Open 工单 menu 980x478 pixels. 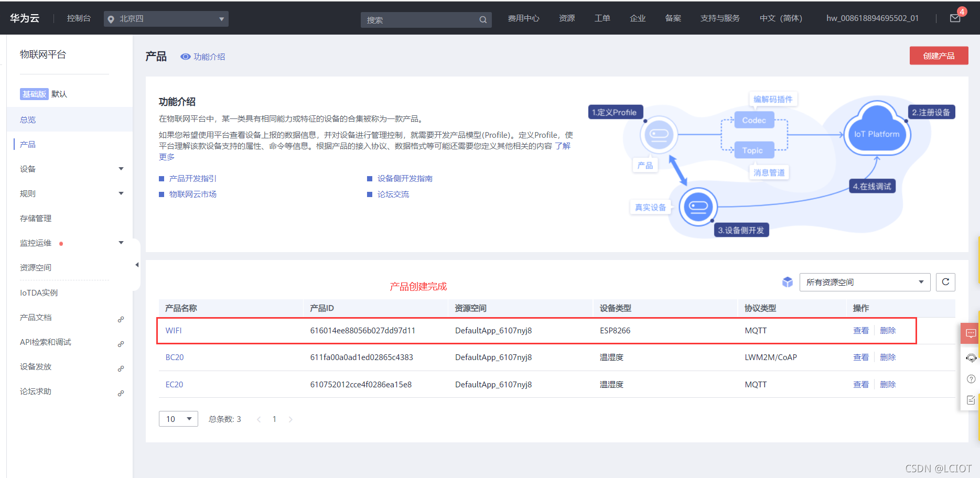[x=602, y=18]
